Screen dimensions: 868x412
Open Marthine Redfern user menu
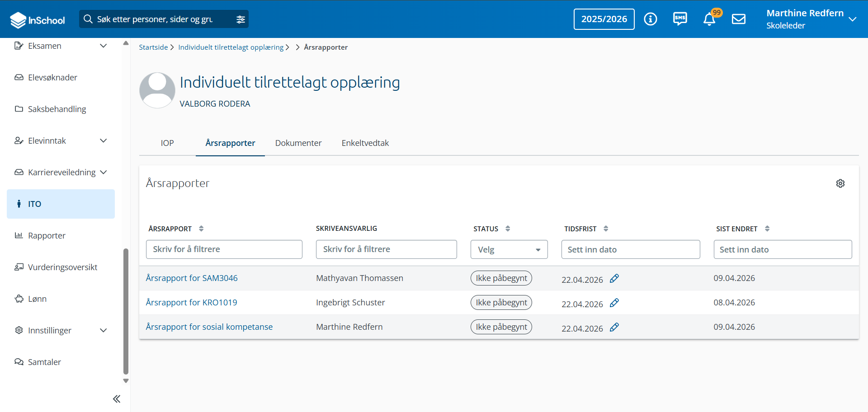[x=811, y=19]
